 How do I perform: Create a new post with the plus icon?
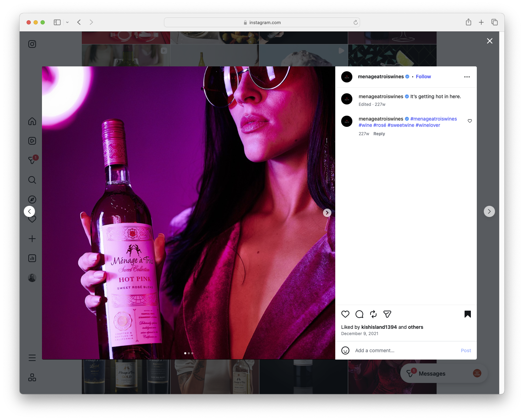point(32,239)
